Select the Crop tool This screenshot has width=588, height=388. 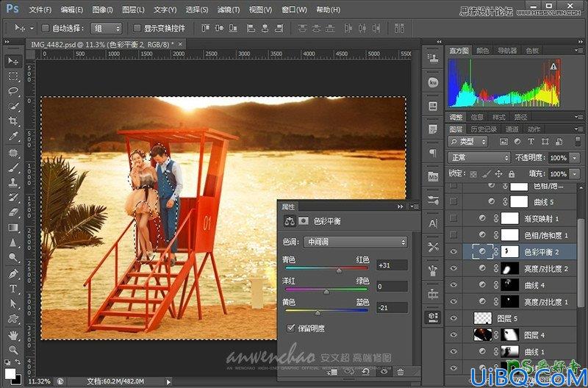tap(13, 121)
